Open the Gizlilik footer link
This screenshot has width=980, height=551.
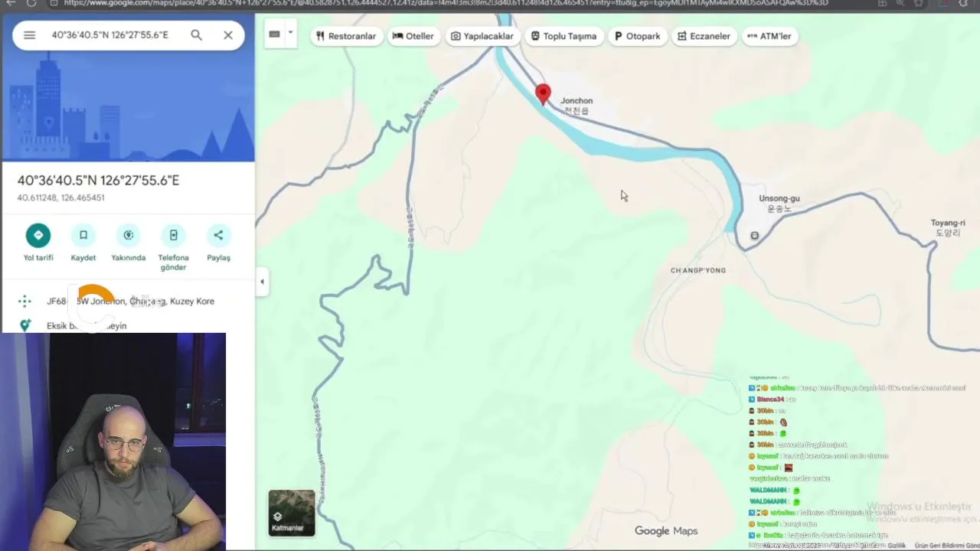[x=897, y=546]
